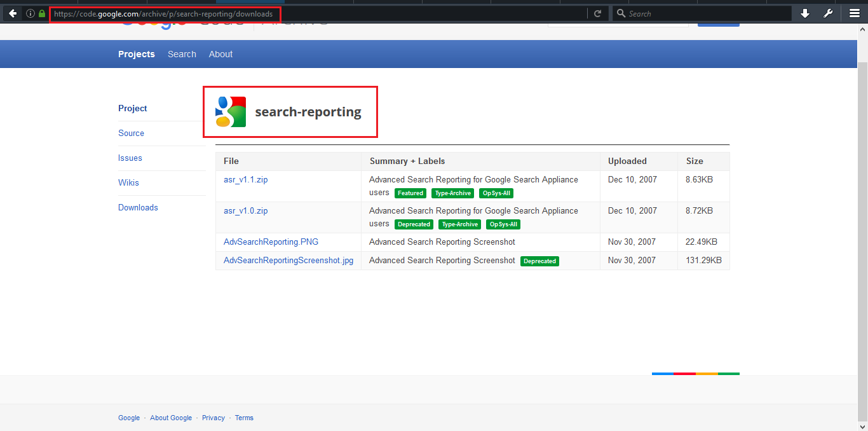
Task: Open the AdvSearchReporting.PNG file link
Action: (x=271, y=242)
